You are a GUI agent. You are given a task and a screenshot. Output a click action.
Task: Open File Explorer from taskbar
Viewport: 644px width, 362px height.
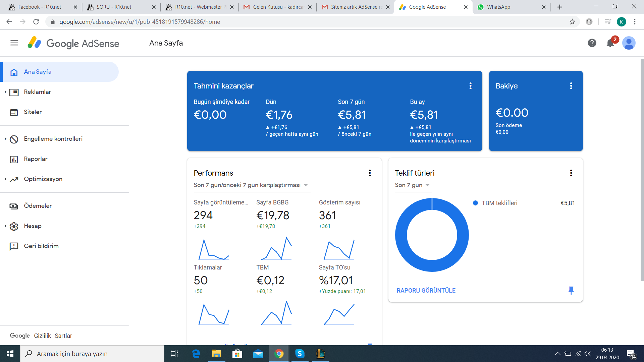click(x=217, y=354)
